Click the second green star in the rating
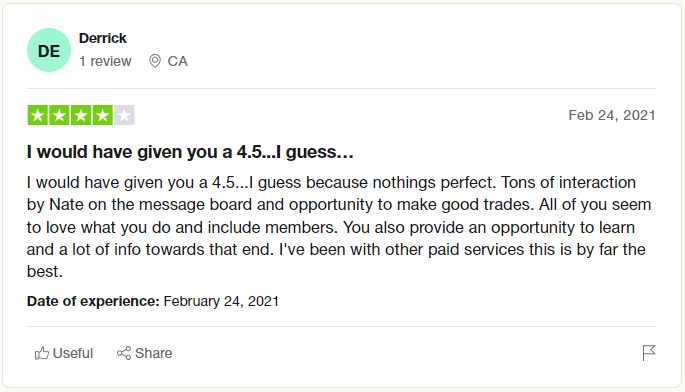This screenshot has width=685, height=392. [59, 115]
